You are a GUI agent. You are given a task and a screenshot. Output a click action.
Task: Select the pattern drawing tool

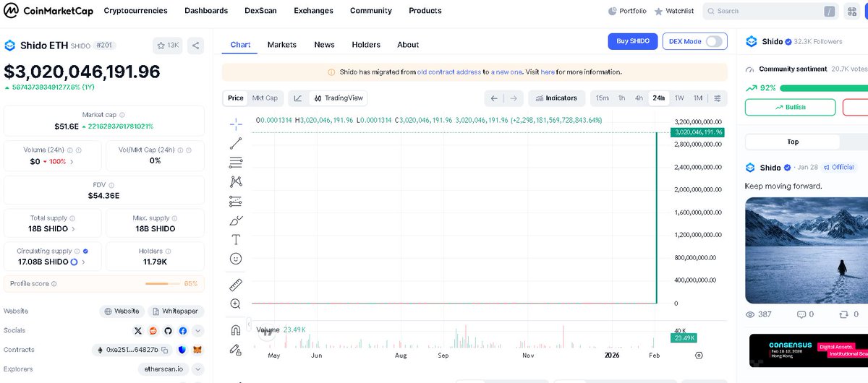[236, 181]
